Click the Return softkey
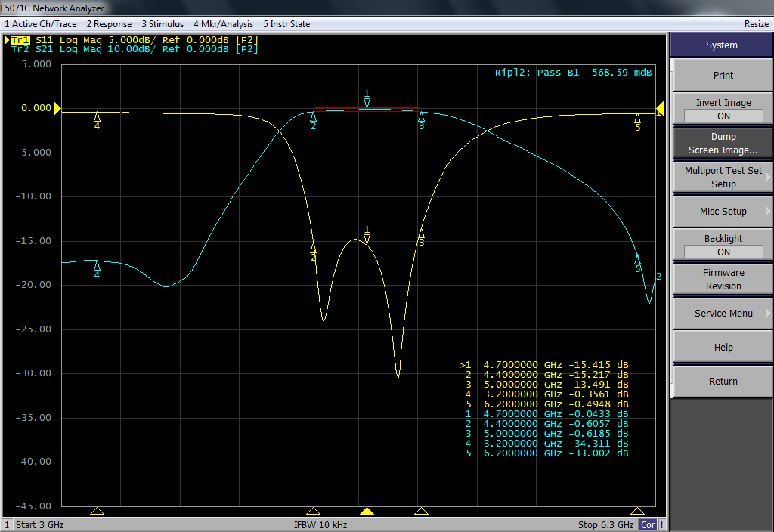774x532 pixels. (723, 382)
